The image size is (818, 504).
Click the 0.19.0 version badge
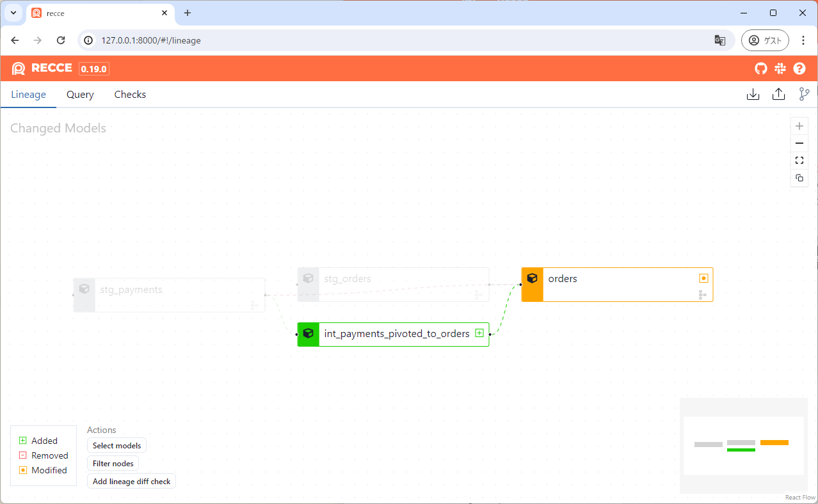tap(94, 68)
